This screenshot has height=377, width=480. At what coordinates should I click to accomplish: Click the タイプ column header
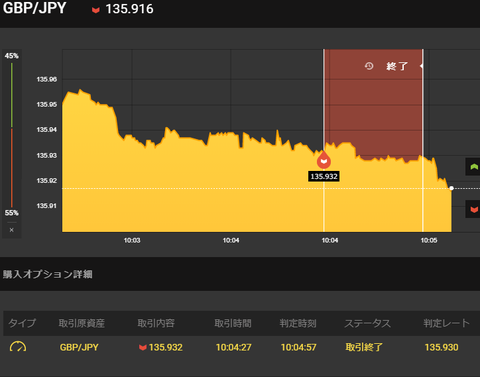point(22,323)
